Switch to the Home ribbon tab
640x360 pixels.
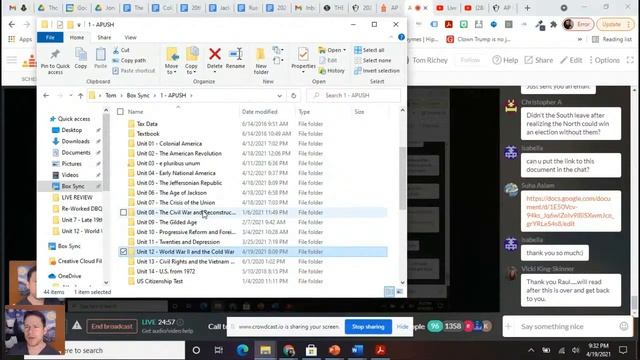(77, 37)
